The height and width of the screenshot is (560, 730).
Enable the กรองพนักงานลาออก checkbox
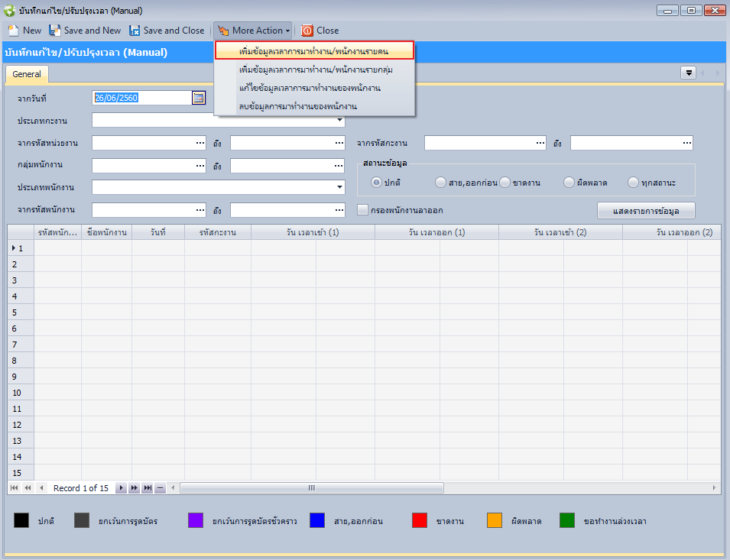363,210
